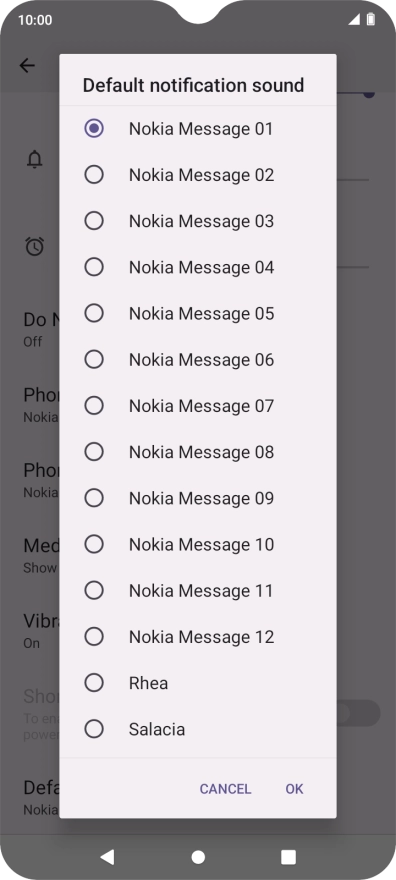Select the Rhea radio button
This screenshot has height=880, width=396.
94,682
